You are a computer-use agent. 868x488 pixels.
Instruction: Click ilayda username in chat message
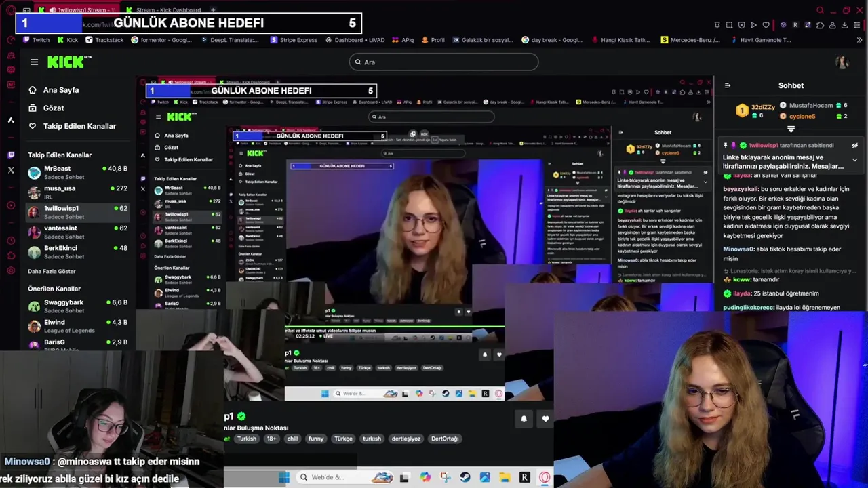(x=742, y=293)
